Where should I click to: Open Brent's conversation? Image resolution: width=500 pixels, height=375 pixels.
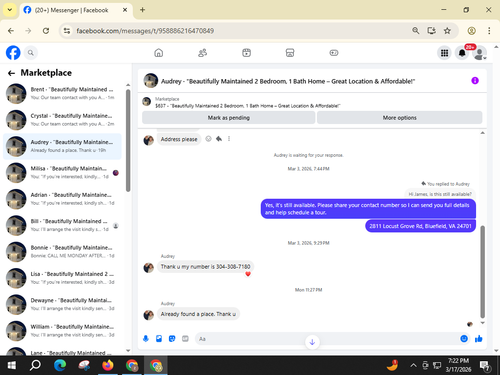click(x=62, y=93)
